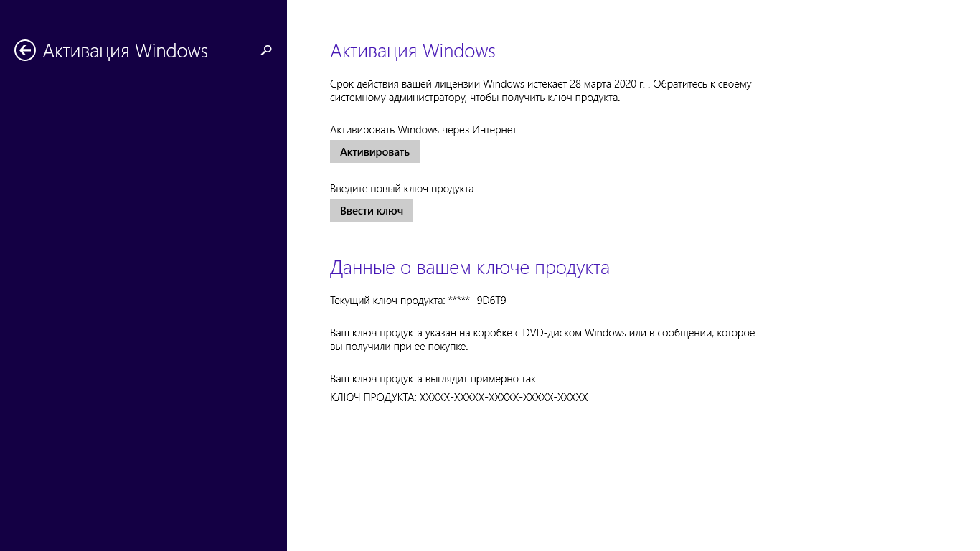Click the text Активировать Windows через Интернет
This screenshot has height=551, width=980.
[423, 130]
